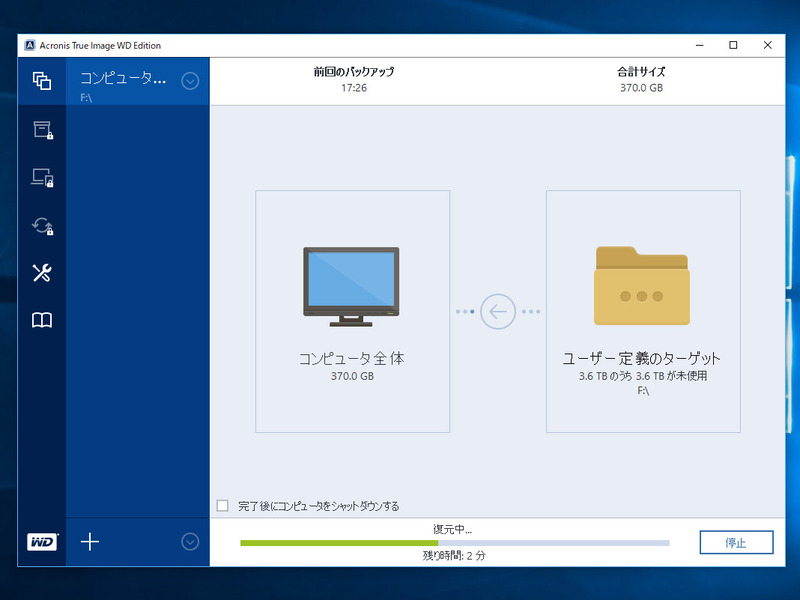
Task: Click the 停止 stop button
Action: [736, 542]
